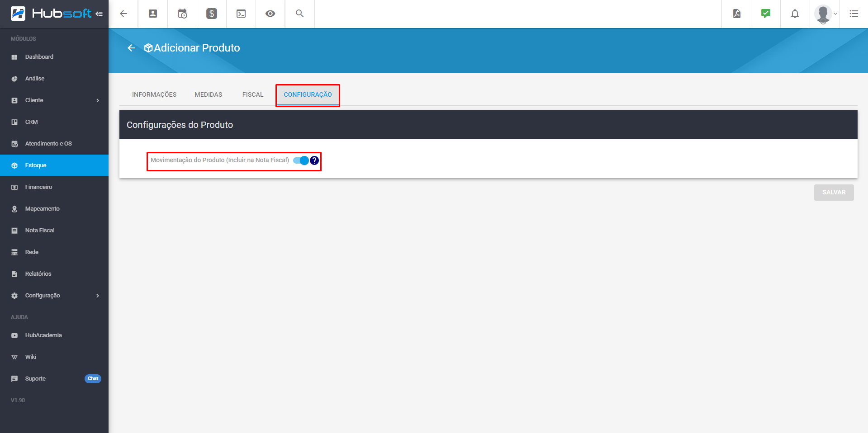Click the help question mark icon
This screenshot has width=868, height=433.
coord(314,160)
